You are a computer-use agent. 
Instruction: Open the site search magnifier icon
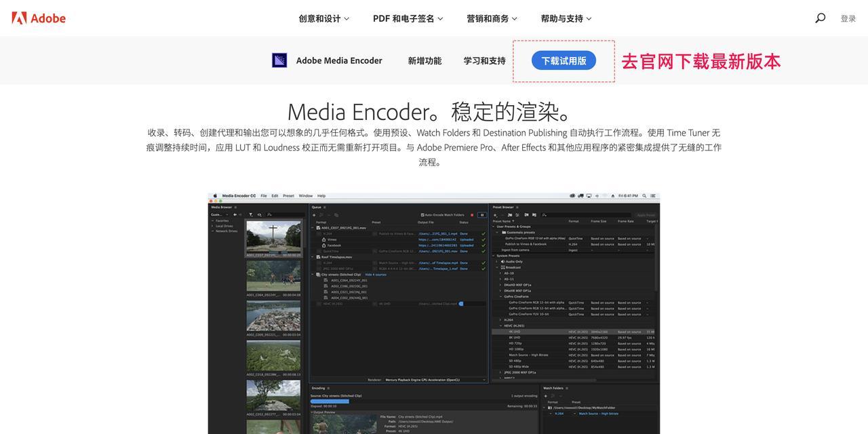coord(820,18)
